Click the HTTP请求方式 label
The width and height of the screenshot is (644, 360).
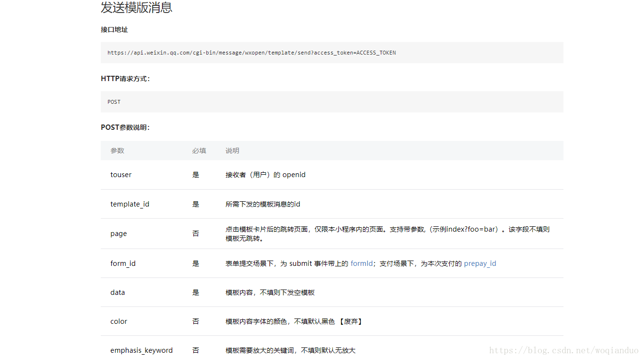125,79
